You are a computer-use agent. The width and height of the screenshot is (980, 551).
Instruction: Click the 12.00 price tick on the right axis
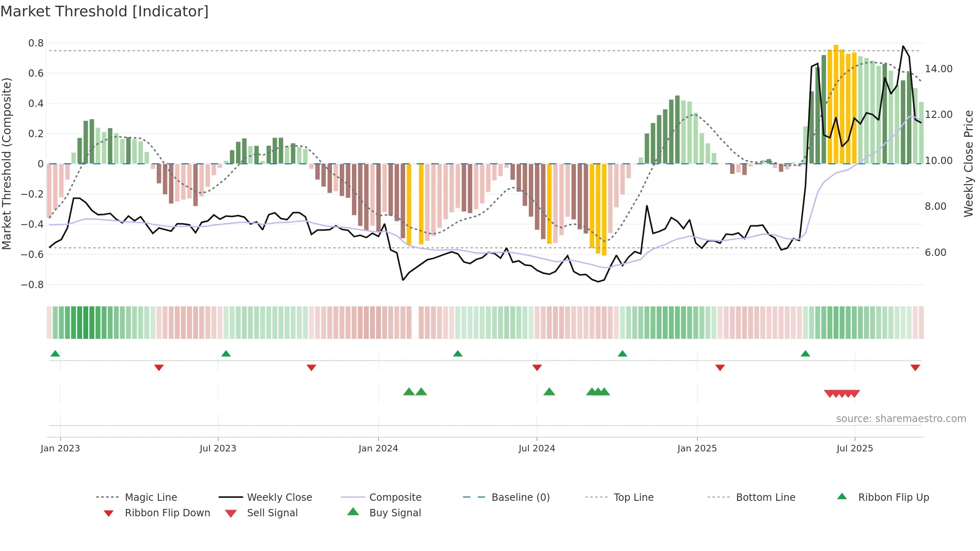tap(939, 115)
